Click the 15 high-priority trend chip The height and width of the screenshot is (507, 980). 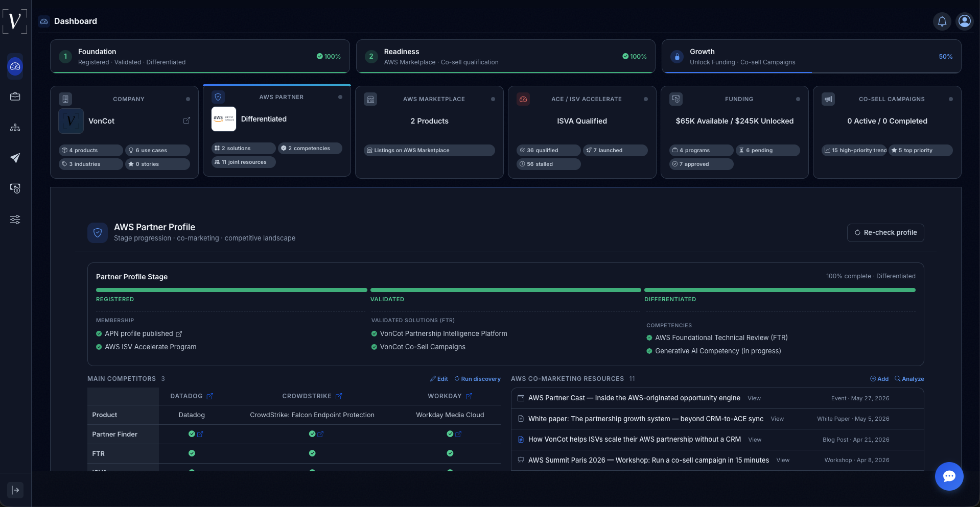[854, 150]
